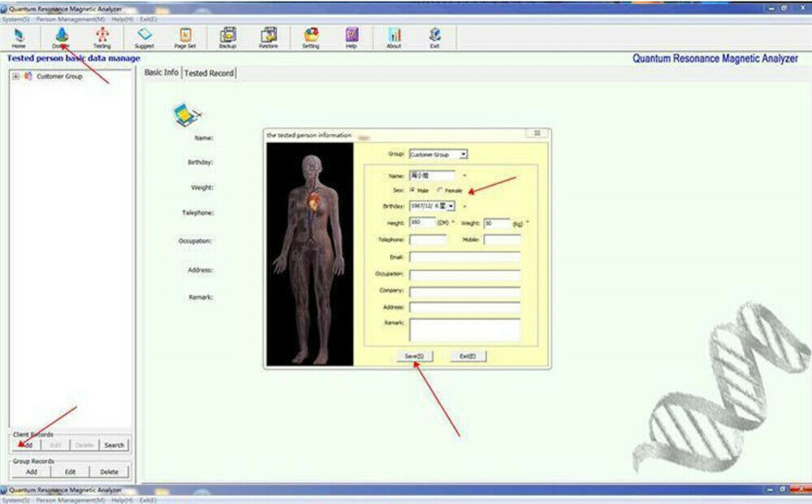Click the Backup toolbar icon
The image size is (812, 504).
227,37
